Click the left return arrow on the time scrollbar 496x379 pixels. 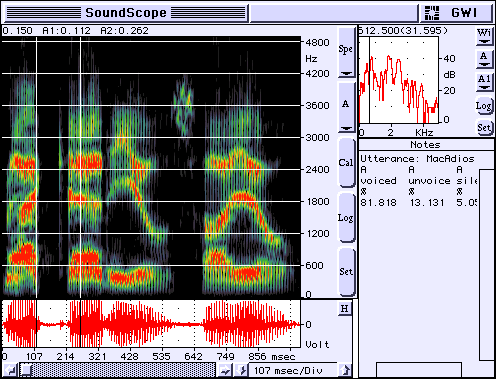11,370
